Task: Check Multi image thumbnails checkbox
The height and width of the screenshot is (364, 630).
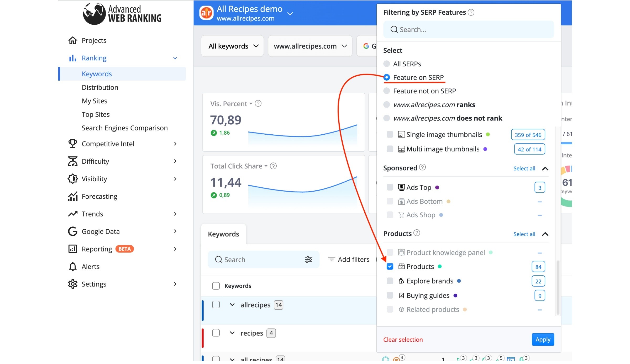Action: (390, 149)
